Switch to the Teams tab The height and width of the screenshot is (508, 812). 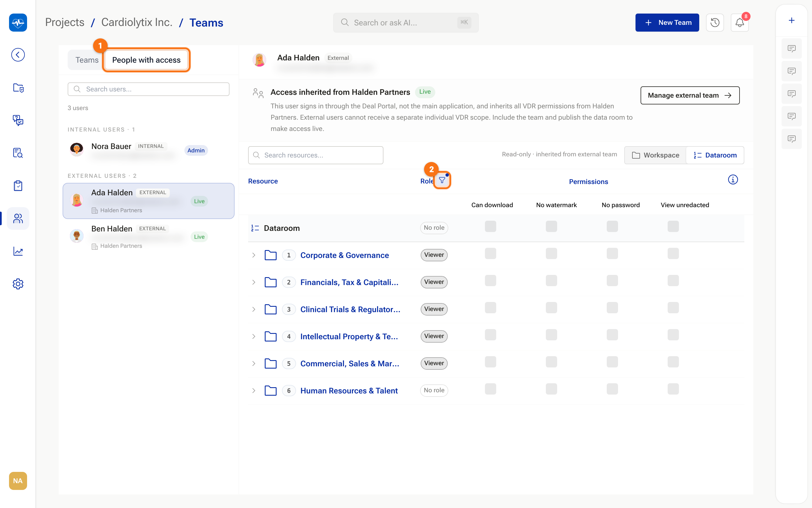click(87, 60)
